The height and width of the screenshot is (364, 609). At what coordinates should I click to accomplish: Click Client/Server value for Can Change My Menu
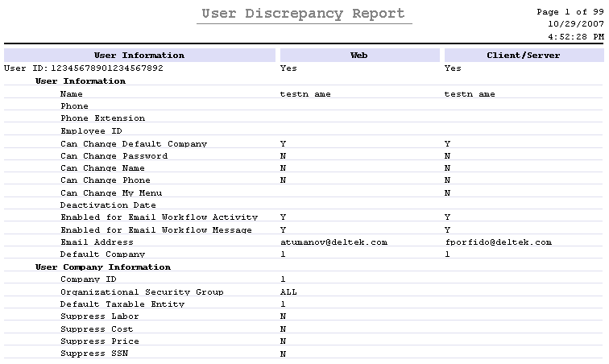(447, 192)
